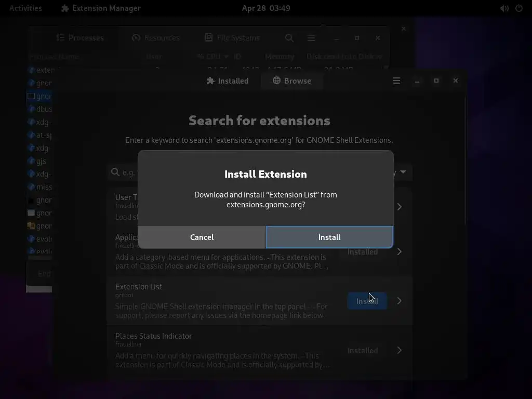
Task: Close the Extension Manager window
Action: click(456, 81)
